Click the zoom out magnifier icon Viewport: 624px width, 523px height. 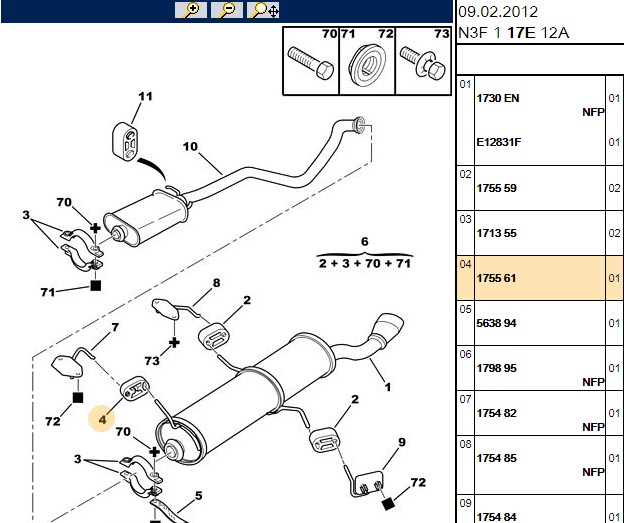tap(227, 10)
